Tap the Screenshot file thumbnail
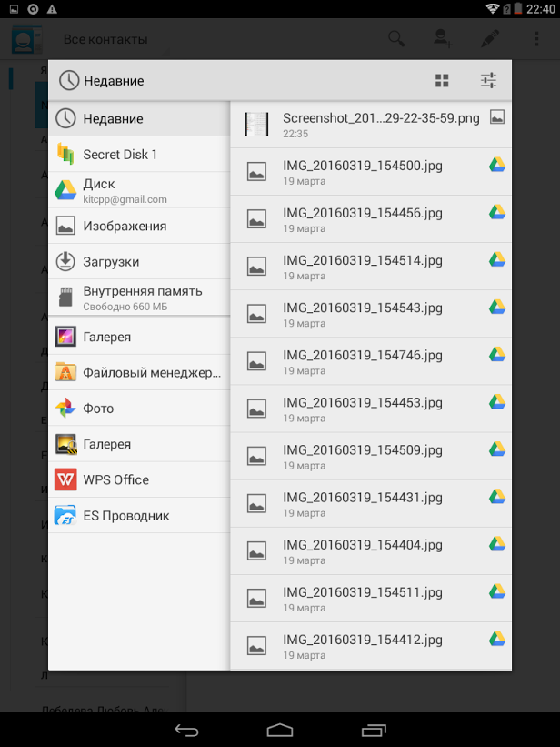Screen dimensions: 560x747 [x=256, y=124]
